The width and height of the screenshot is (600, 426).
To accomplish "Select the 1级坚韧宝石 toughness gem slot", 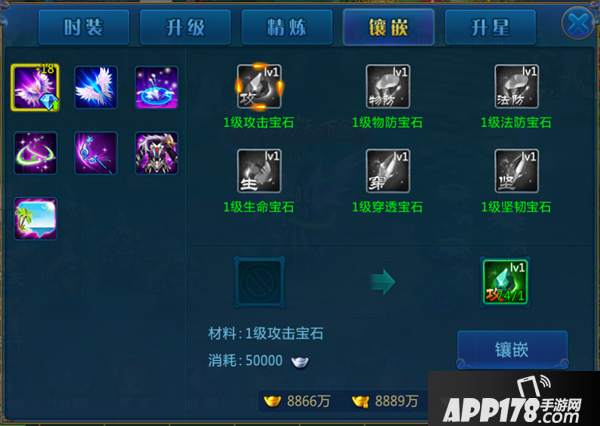I will 516,171.
